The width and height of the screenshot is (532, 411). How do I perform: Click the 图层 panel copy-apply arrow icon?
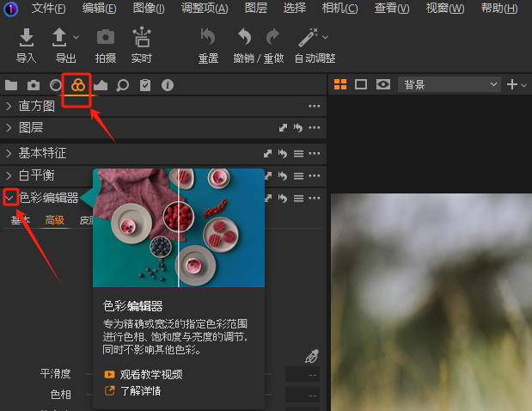click(283, 128)
